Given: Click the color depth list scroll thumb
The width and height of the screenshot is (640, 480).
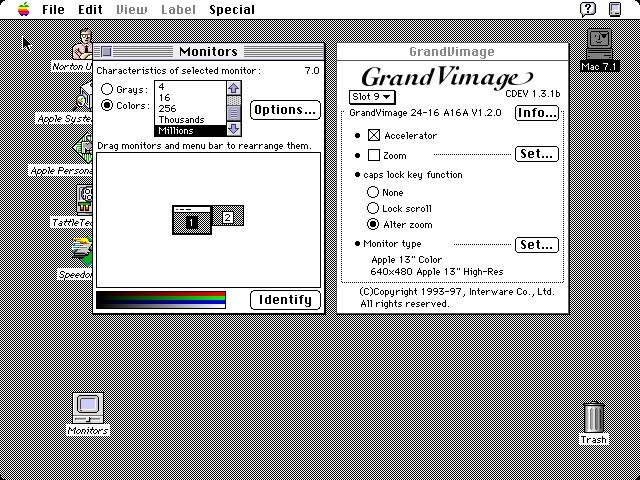Looking at the screenshot, I should click(233, 113).
